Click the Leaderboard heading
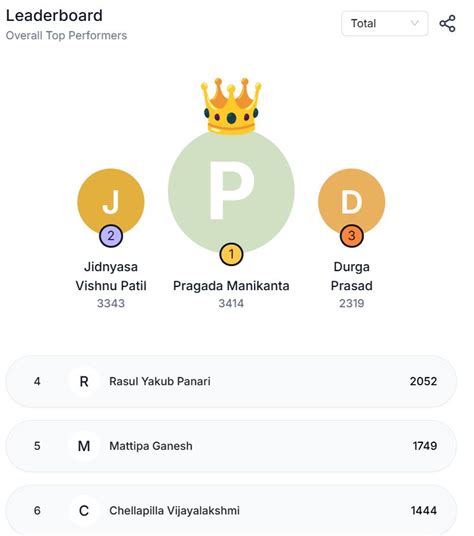Image resolution: width=474 pixels, height=536 pixels. pyautogui.click(x=54, y=16)
